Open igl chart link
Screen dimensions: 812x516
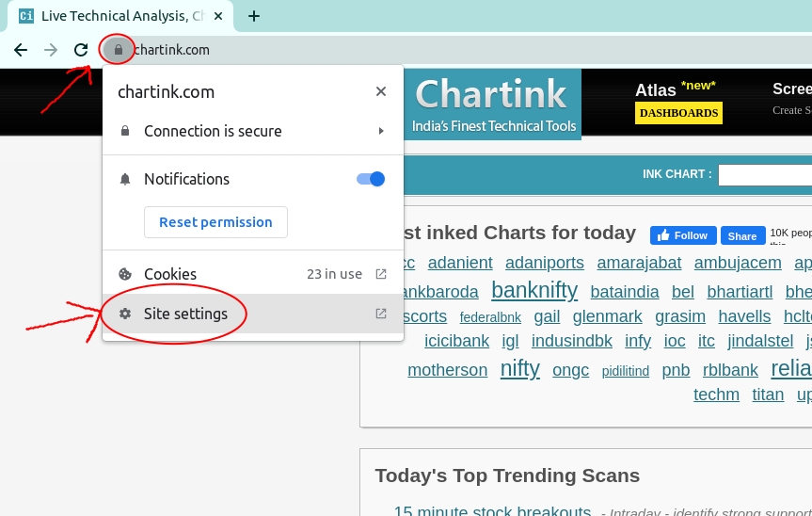(510, 341)
